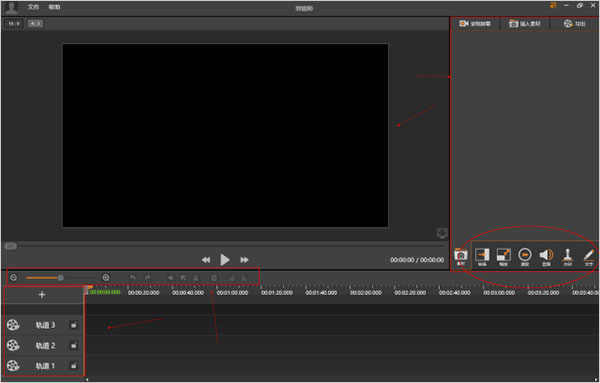Click the zoom-in magnifier icon on timeline
The image size is (600, 383).
click(106, 277)
